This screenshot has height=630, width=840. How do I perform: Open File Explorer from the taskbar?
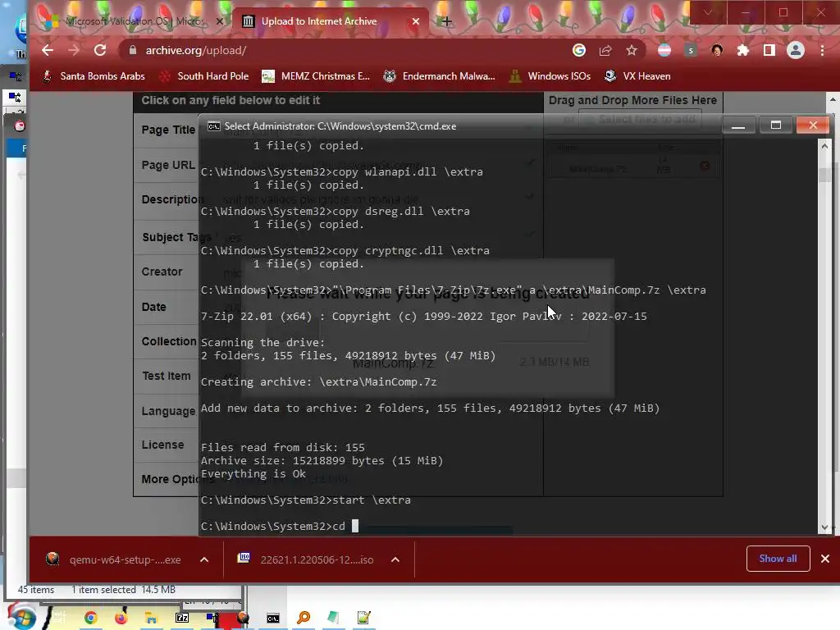[151, 618]
